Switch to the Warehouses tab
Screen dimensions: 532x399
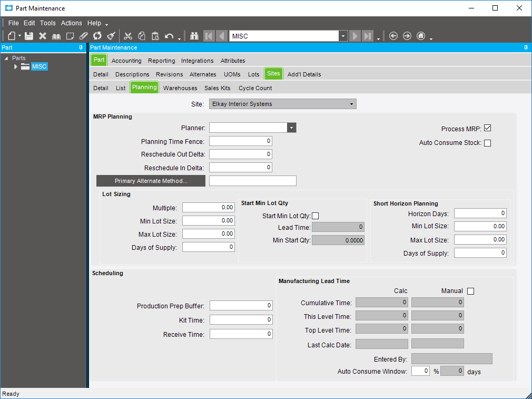click(x=180, y=88)
